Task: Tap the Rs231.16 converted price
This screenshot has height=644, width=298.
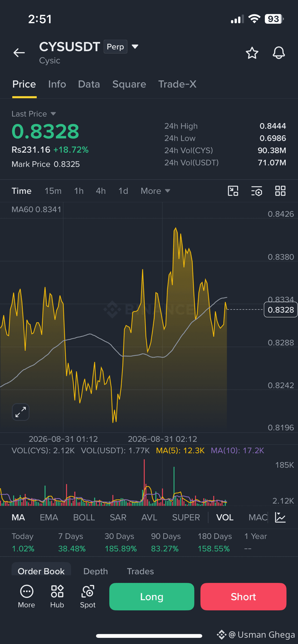Action: [x=31, y=150]
